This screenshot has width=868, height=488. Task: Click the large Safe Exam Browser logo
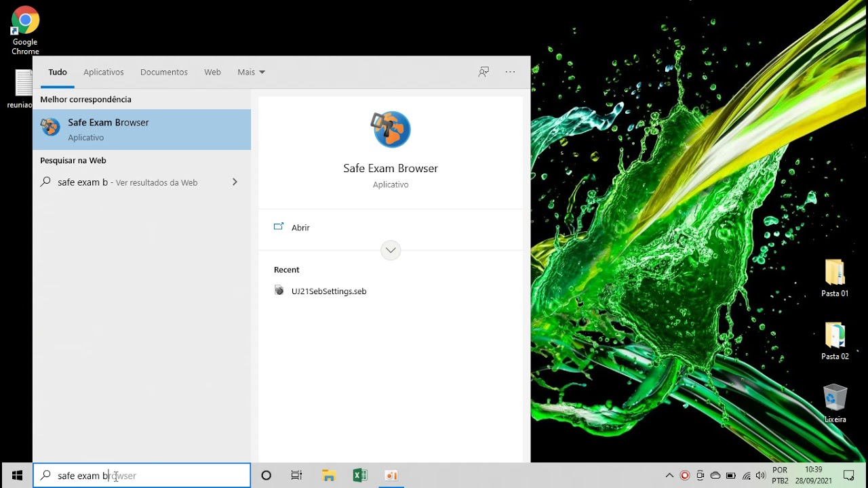coord(391,129)
